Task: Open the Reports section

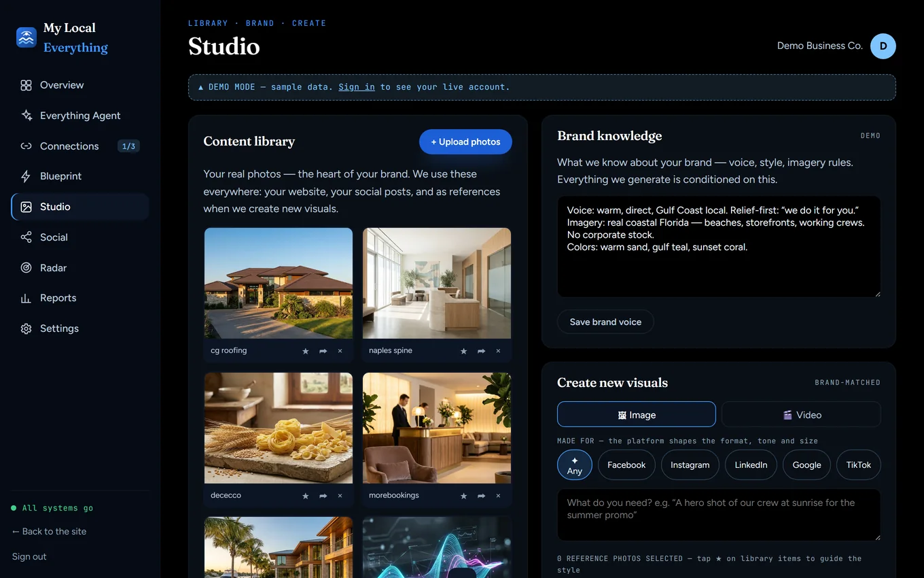Action: 80,298
